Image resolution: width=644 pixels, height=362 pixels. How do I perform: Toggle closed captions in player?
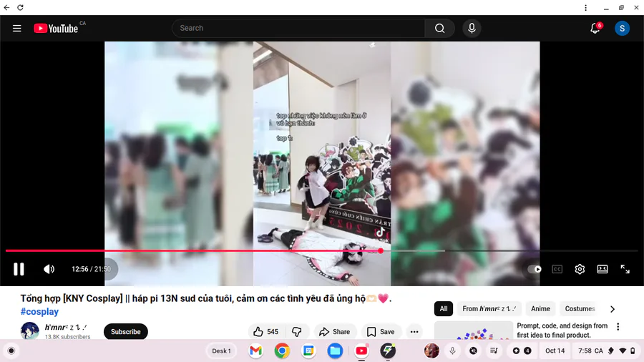pos(557,269)
